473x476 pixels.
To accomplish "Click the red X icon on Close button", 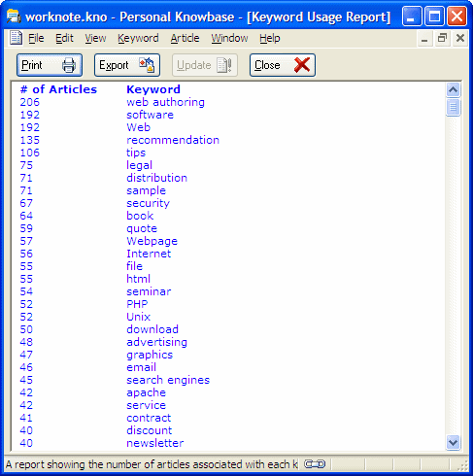I will [302, 65].
